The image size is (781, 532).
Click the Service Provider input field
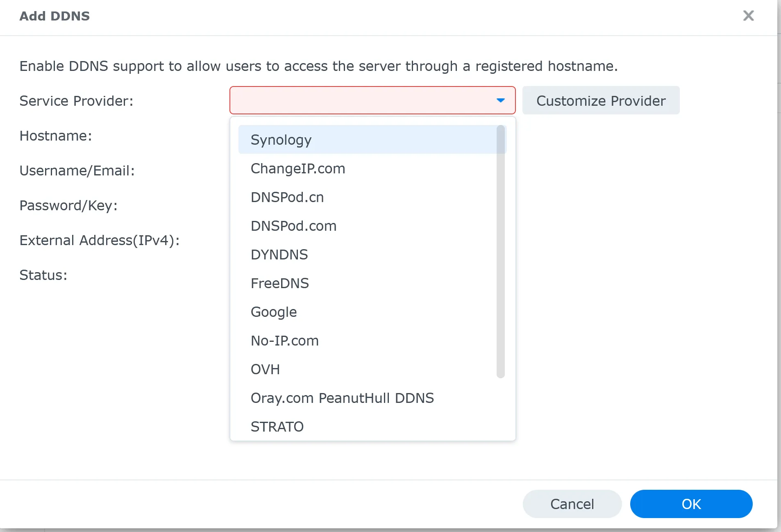tap(361, 100)
